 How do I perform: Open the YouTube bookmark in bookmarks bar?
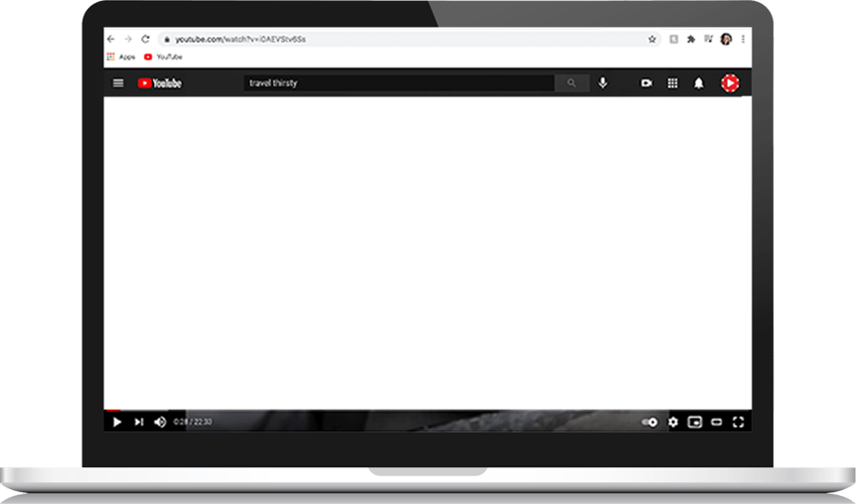point(164,58)
